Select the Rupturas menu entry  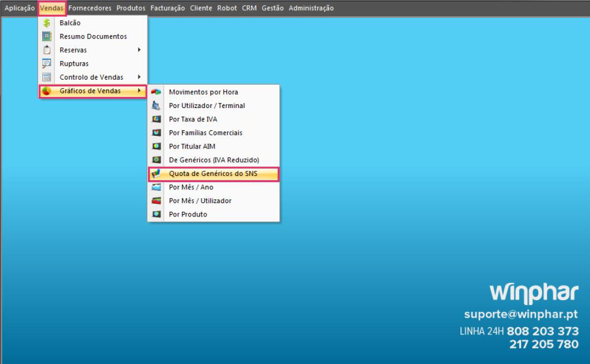pyautogui.click(x=92, y=63)
